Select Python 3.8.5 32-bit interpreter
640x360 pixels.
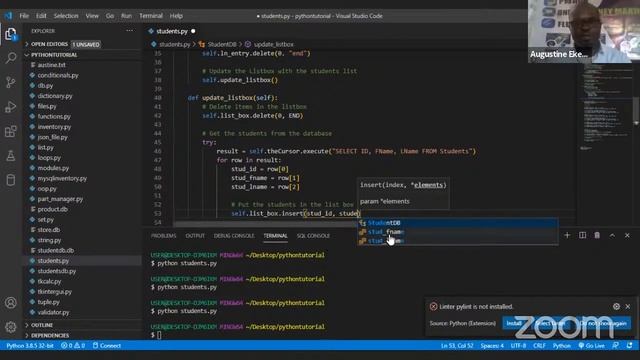tap(30, 346)
